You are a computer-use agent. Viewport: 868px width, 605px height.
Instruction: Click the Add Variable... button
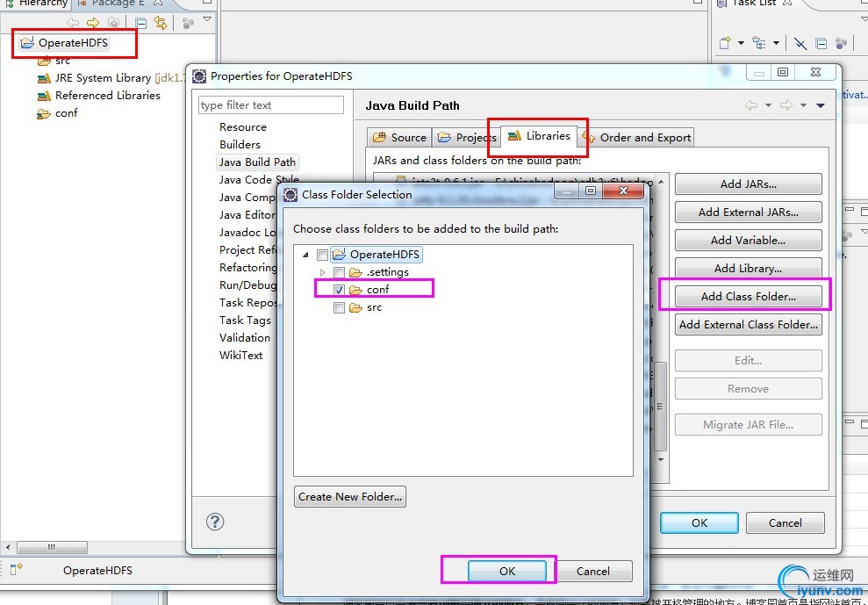click(748, 241)
